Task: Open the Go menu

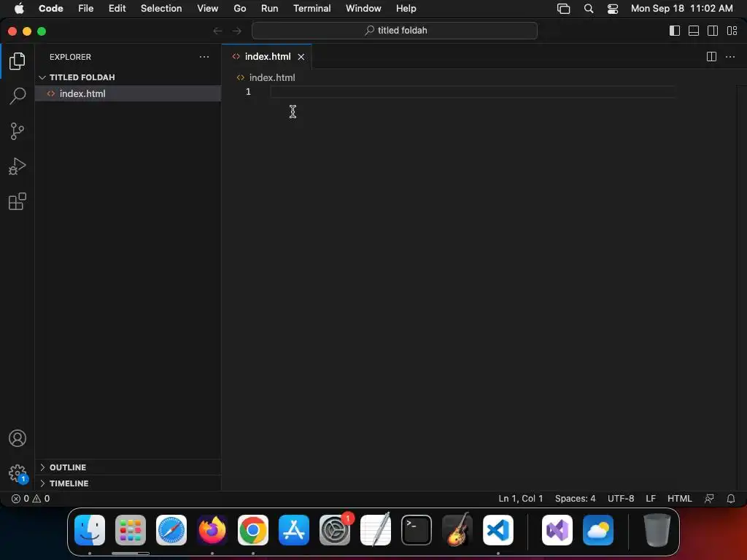Action: tap(239, 9)
